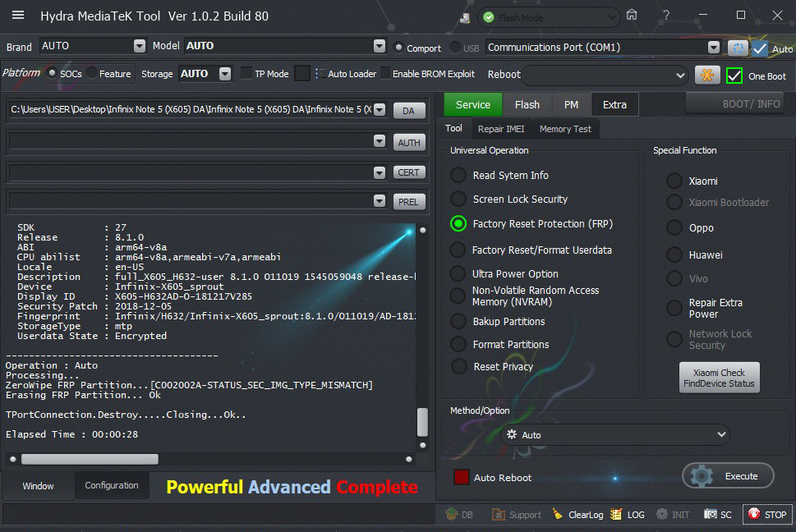This screenshot has width=796, height=532.
Task: Click the Auto Loader icon
Action: coord(318,74)
